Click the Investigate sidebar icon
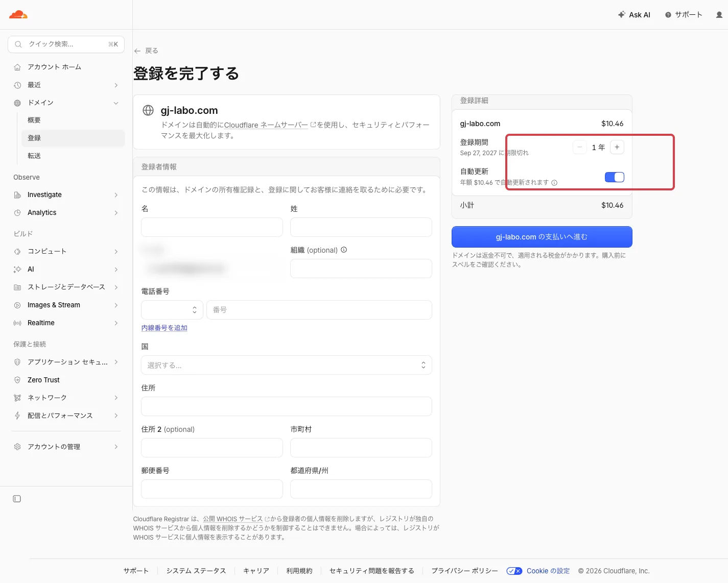The width and height of the screenshot is (728, 583). pyautogui.click(x=17, y=195)
